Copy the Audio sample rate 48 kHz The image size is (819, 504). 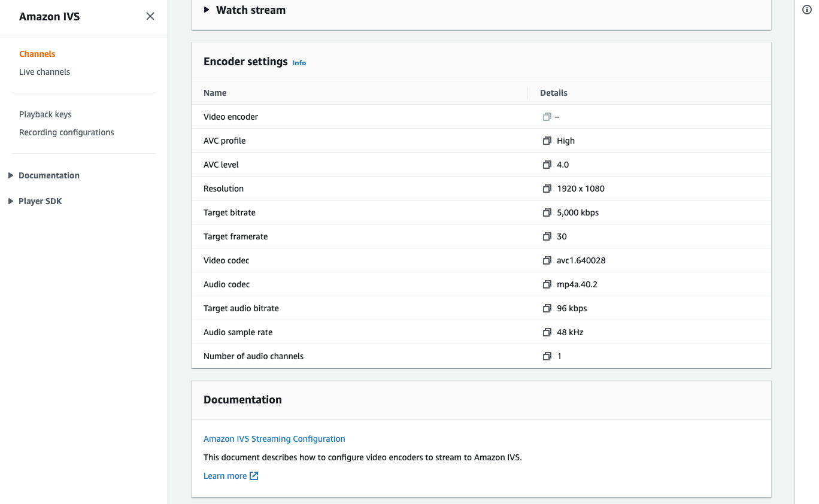[547, 332]
